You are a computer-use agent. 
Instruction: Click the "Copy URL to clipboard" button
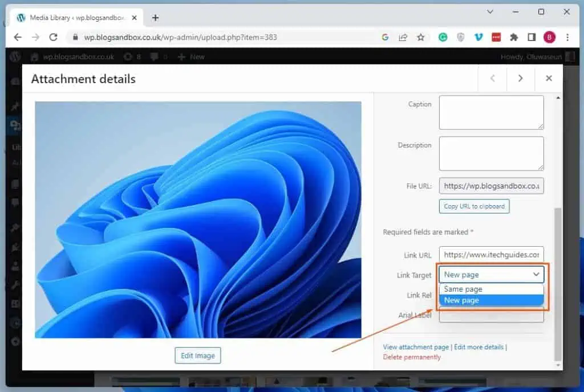[474, 206]
